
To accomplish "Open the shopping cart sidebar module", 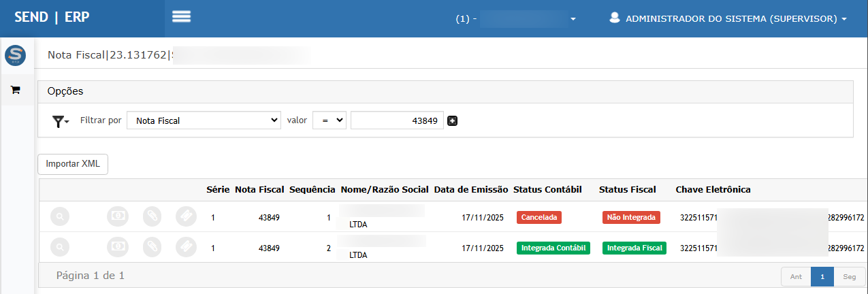I will pos(15,90).
